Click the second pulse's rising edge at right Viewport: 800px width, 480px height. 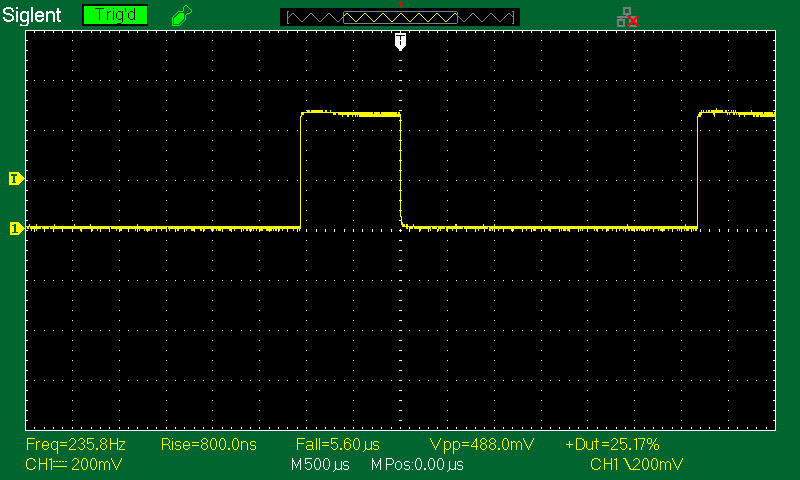click(x=697, y=170)
